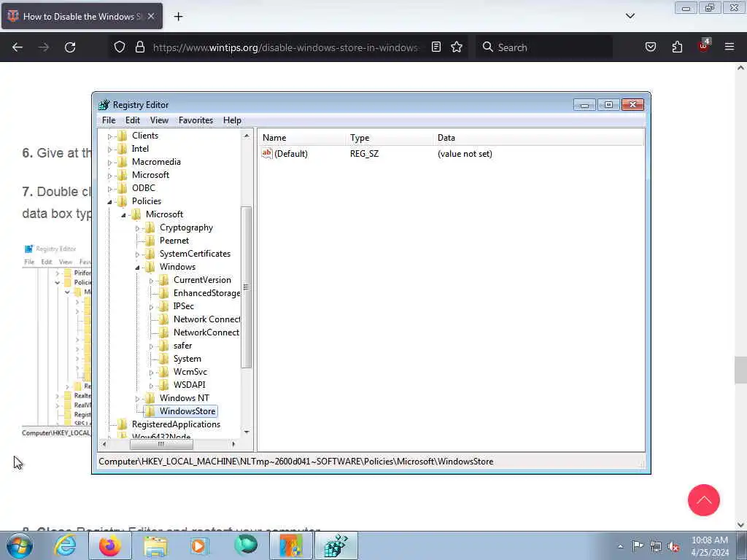Click the Type column header
The image size is (747, 560).
pos(390,138)
